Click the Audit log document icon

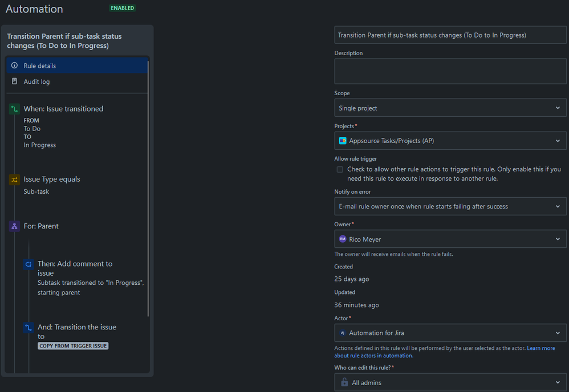(14, 81)
